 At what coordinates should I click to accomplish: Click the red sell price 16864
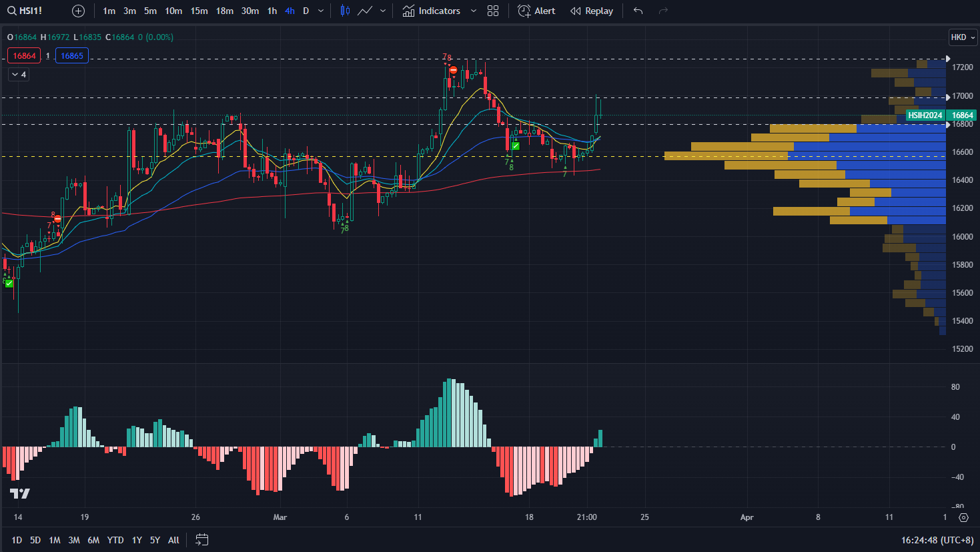click(x=24, y=56)
